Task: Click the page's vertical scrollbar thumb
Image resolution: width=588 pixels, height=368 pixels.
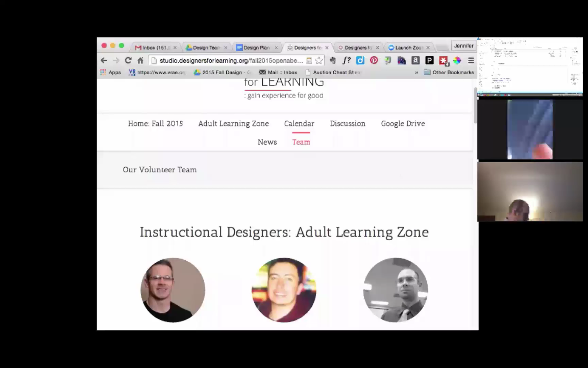Action: tap(475, 105)
